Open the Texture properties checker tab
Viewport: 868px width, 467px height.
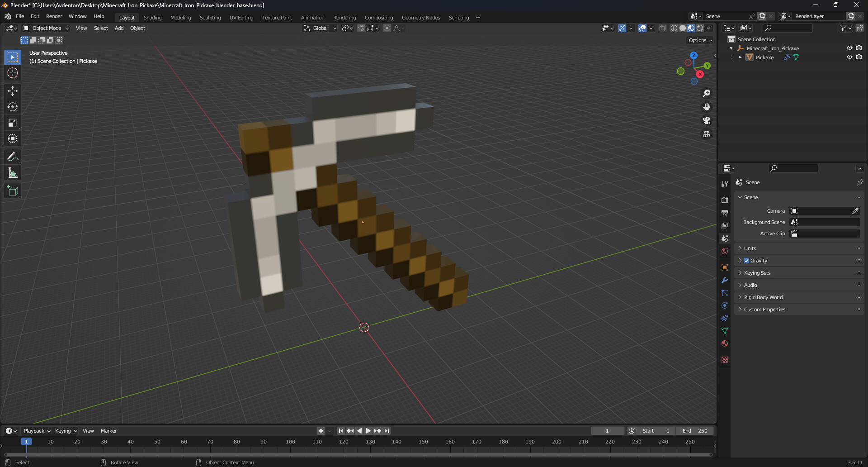click(x=725, y=360)
